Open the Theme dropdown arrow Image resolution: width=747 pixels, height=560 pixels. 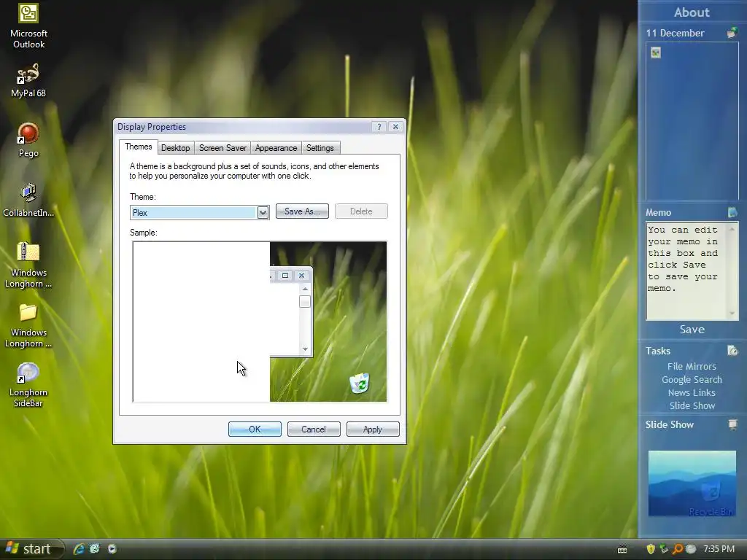click(263, 212)
